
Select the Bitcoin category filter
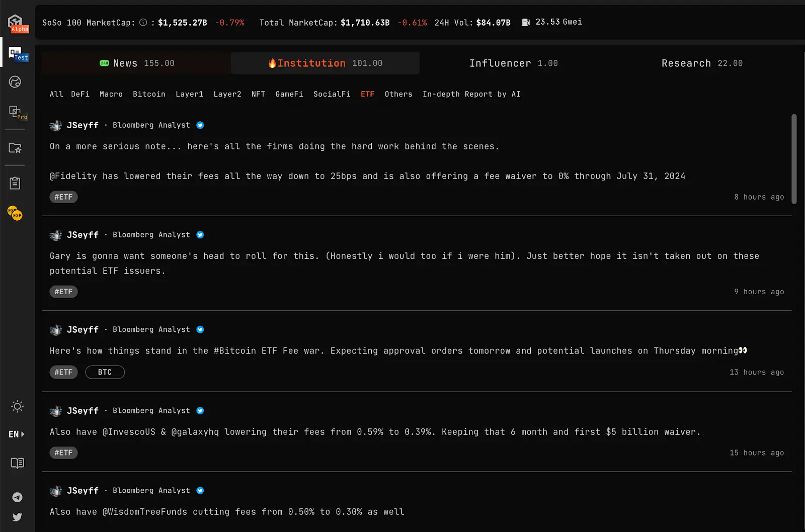coord(149,94)
